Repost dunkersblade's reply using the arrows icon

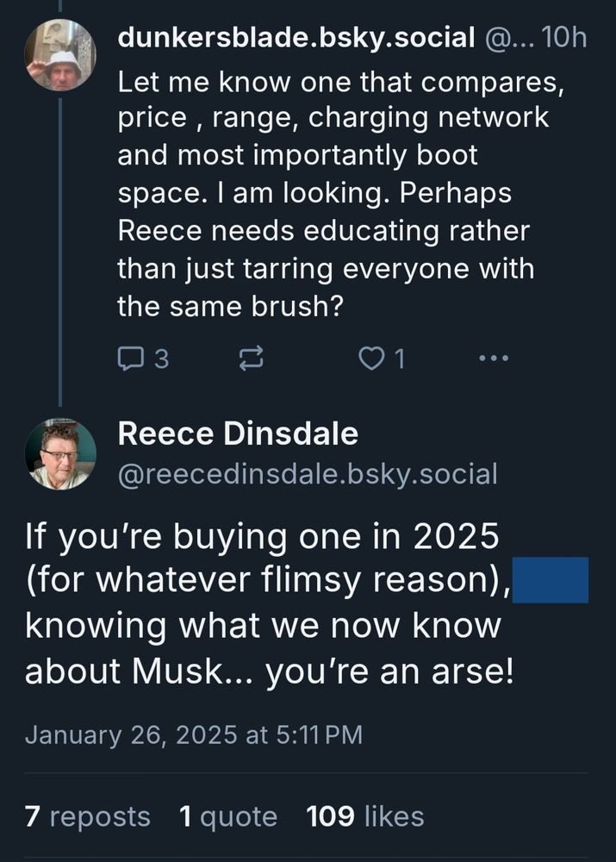tap(249, 358)
